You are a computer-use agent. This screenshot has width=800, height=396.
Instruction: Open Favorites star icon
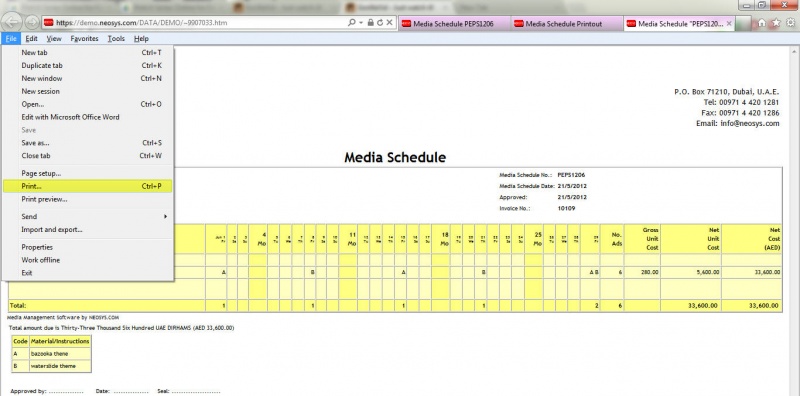point(776,23)
